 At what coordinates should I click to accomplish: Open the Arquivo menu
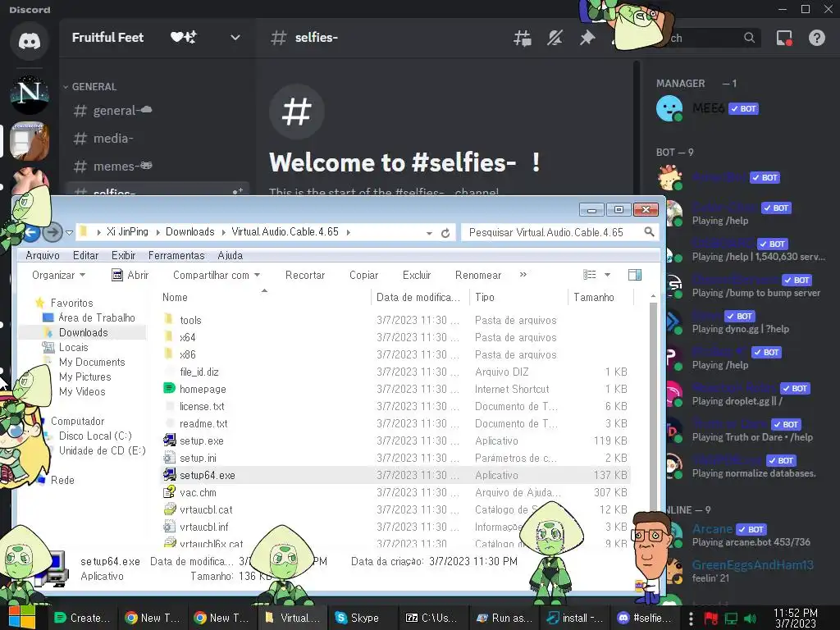pos(43,256)
